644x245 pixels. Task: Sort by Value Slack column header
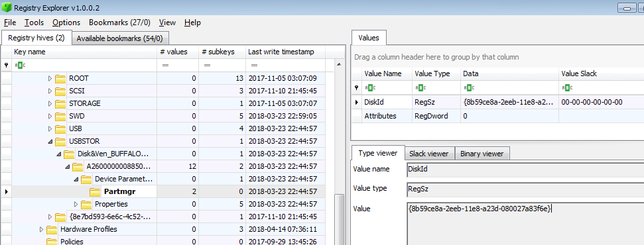point(602,73)
